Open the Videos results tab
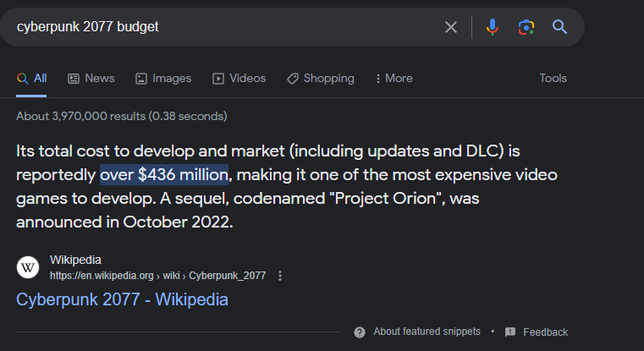The image size is (644, 351). (239, 78)
